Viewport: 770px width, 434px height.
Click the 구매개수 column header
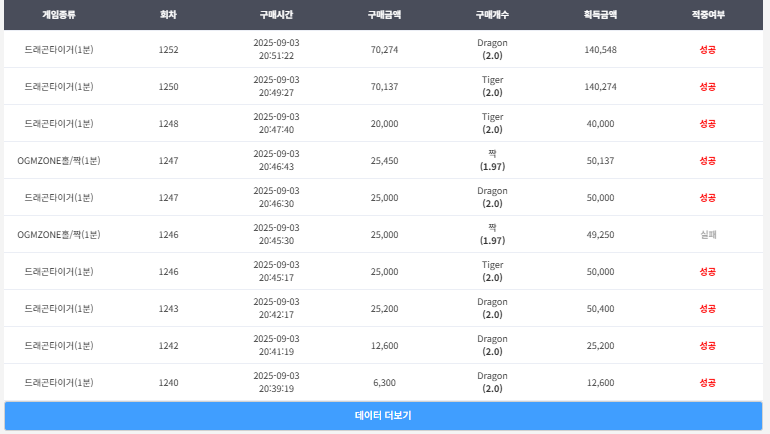point(493,15)
